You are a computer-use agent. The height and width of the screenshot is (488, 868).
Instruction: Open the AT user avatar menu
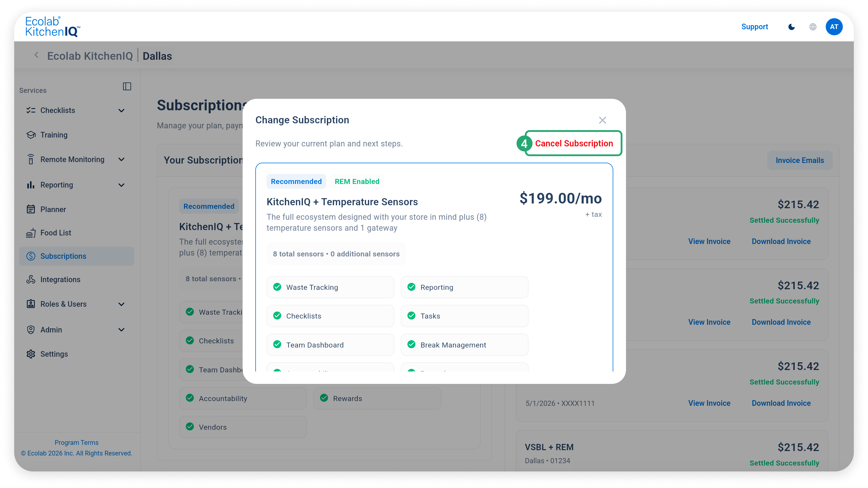pyautogui.click(x=834, y=27)
